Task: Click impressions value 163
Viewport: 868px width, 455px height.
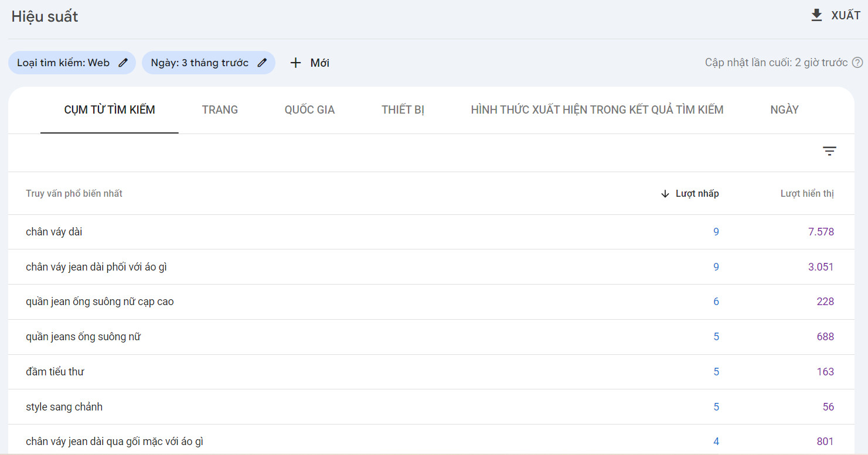Action: click(825, 372)
